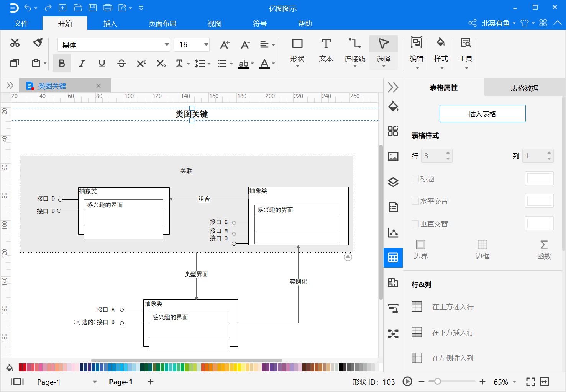The width and height of the screenshot is (566, 392).
Task: Click the 边界 border button
Action: click(421, 250)
